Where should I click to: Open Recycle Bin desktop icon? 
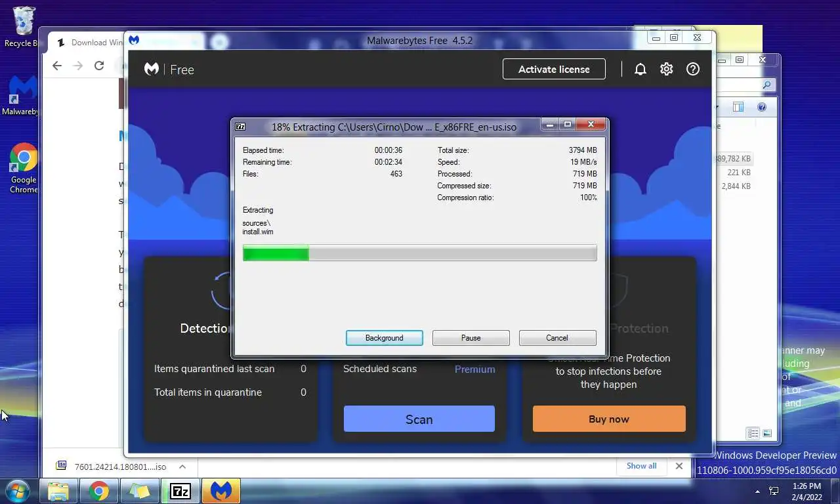(22, 27)
